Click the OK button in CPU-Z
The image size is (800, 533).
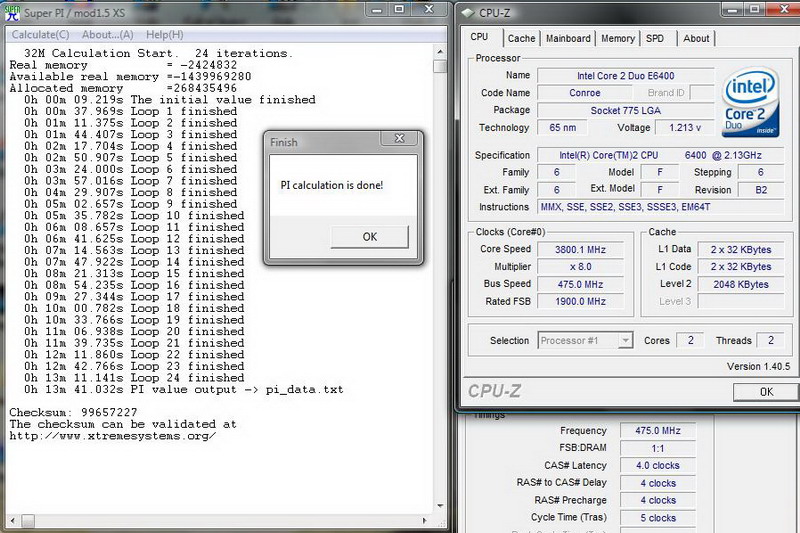766,392
